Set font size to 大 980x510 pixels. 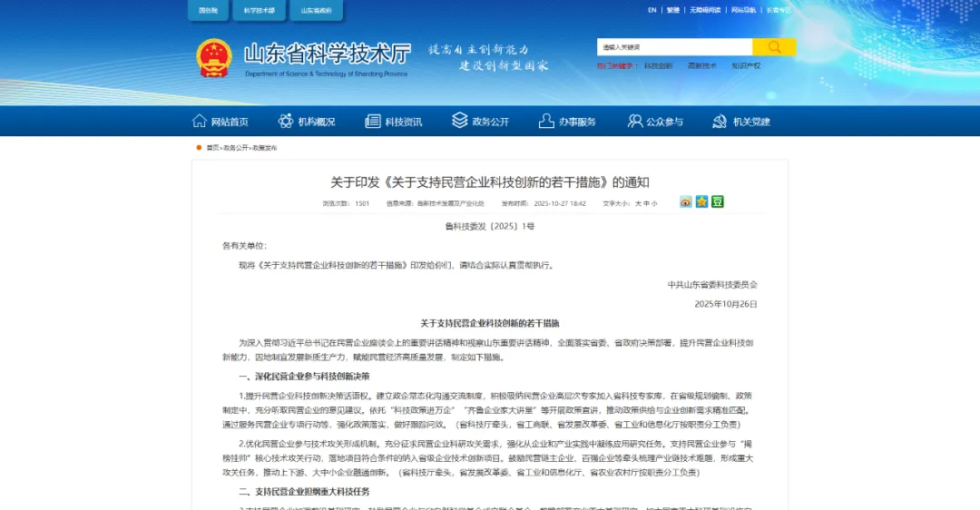638,204
